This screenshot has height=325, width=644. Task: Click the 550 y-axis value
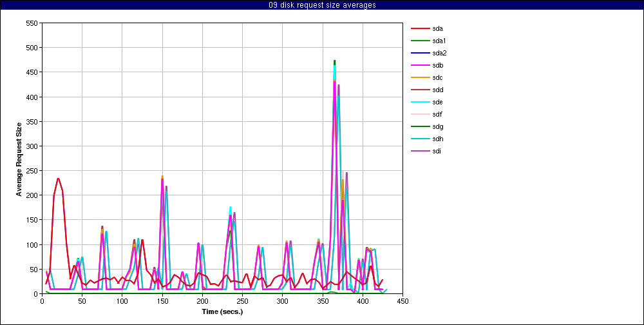32,23
